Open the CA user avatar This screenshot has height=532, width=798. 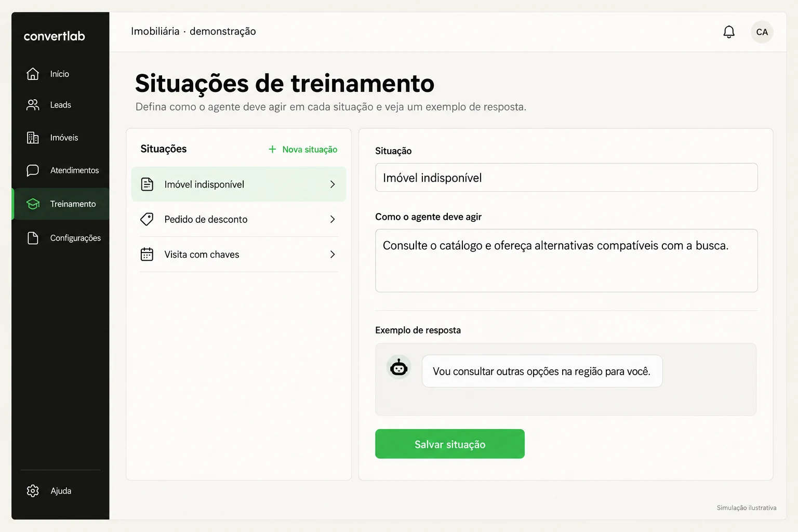coord(762,32)
